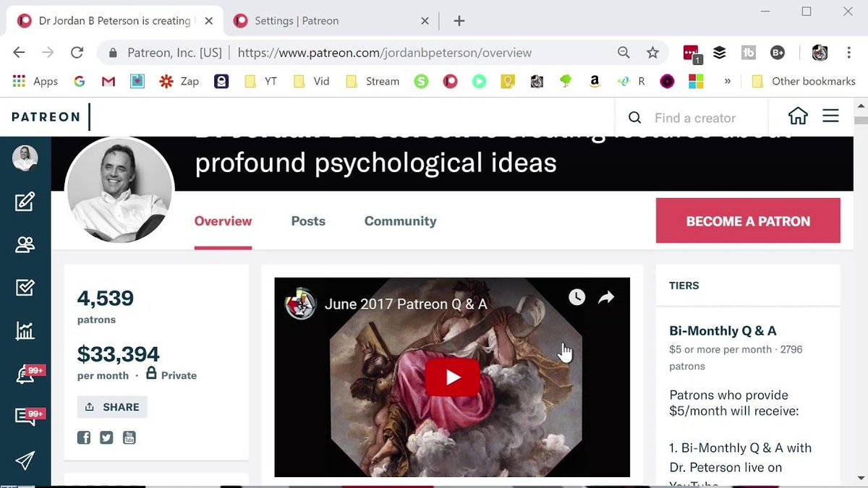Open the patrons people icon in sidebar
The height and width of the screenshot is (488, 868).
(25, 245)
